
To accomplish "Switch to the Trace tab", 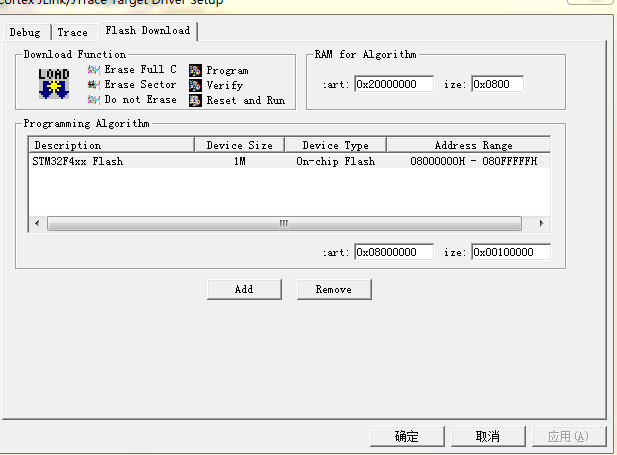I will (73, 32).
